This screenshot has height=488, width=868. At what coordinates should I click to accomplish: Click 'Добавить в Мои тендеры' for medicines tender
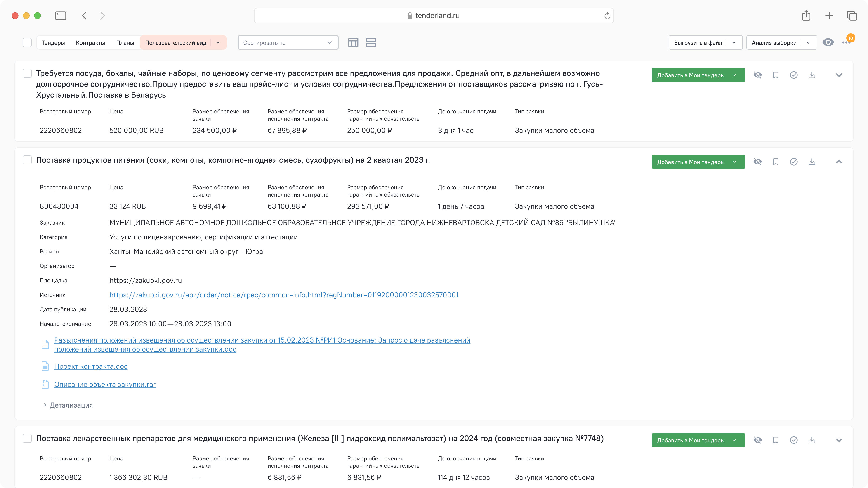click(691, 440)
